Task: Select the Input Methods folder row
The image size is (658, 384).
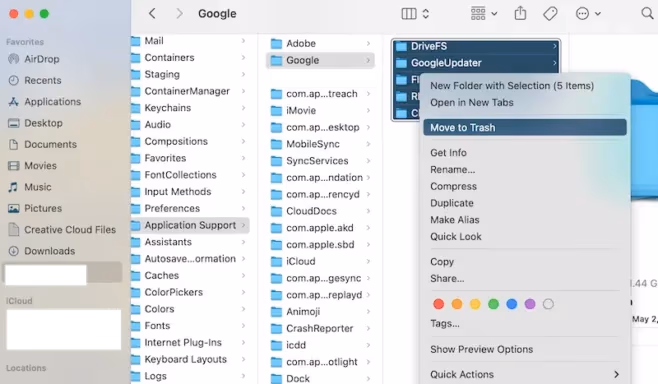Action: point(190,192)
